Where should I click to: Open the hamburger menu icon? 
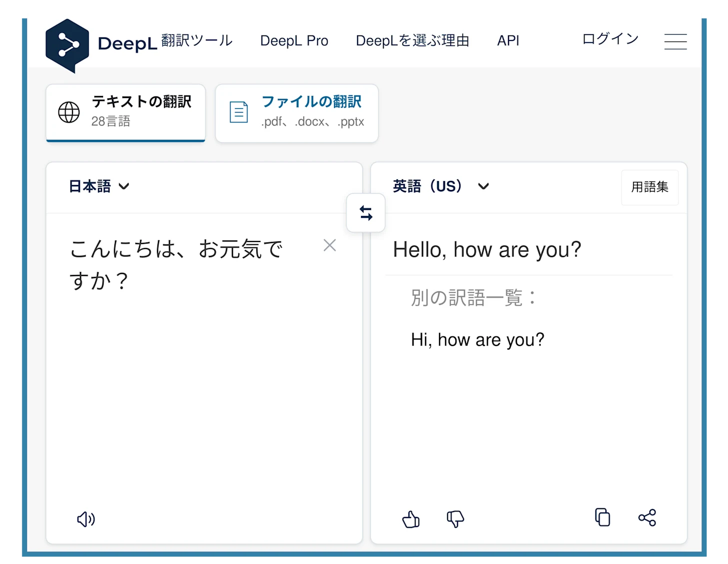coord(675,41)
